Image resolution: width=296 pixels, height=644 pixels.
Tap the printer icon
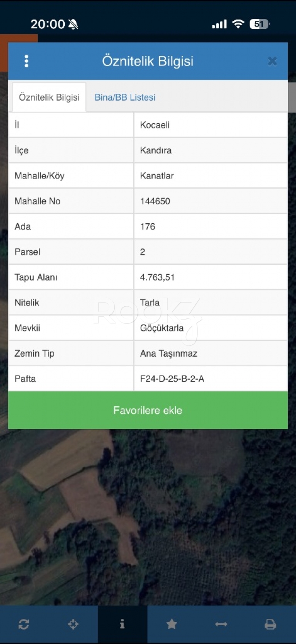point(270,624)
